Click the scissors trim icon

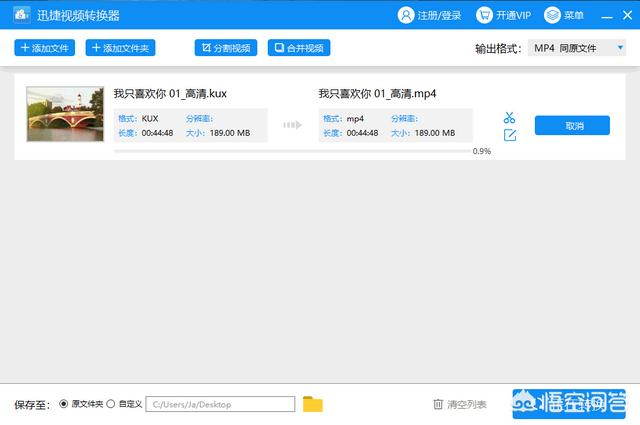[509, 118]
